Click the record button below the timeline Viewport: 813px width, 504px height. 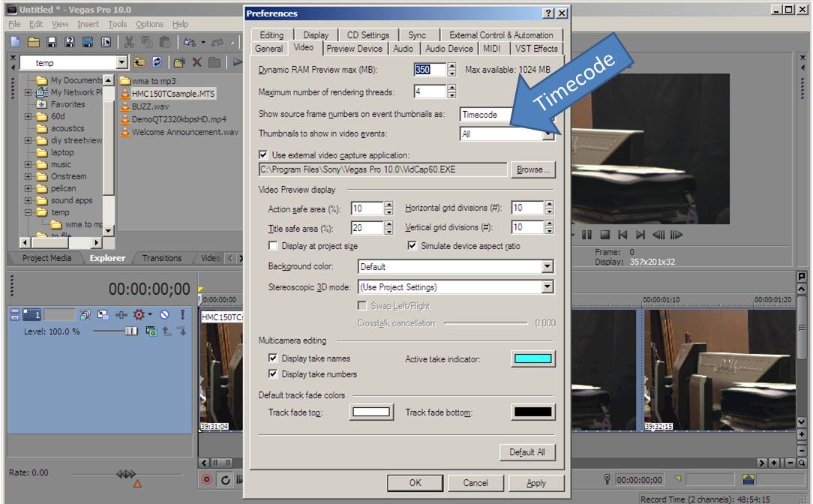(208, 480)
